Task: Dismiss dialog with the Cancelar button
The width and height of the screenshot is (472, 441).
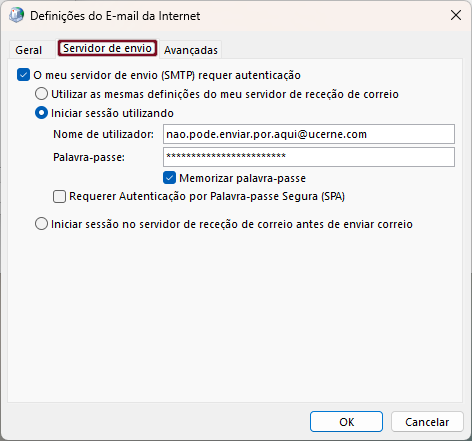Action: [x=427, y=422]
